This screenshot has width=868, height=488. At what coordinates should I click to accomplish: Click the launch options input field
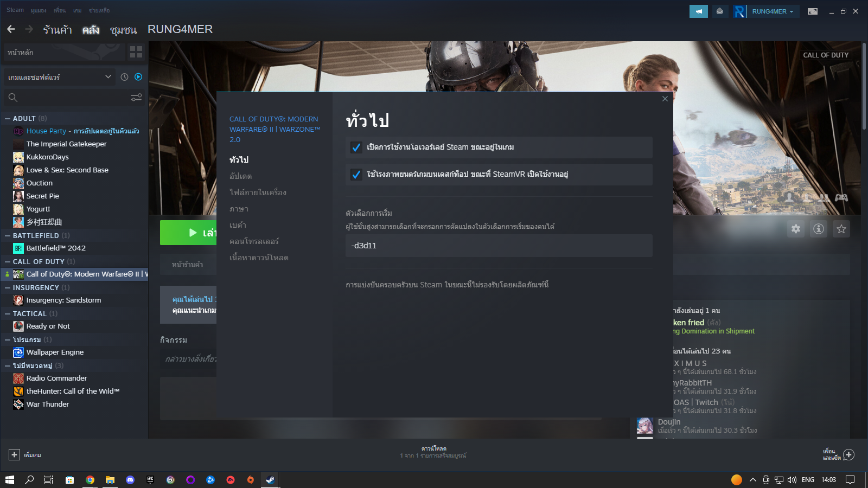click(x=499, y=246)
